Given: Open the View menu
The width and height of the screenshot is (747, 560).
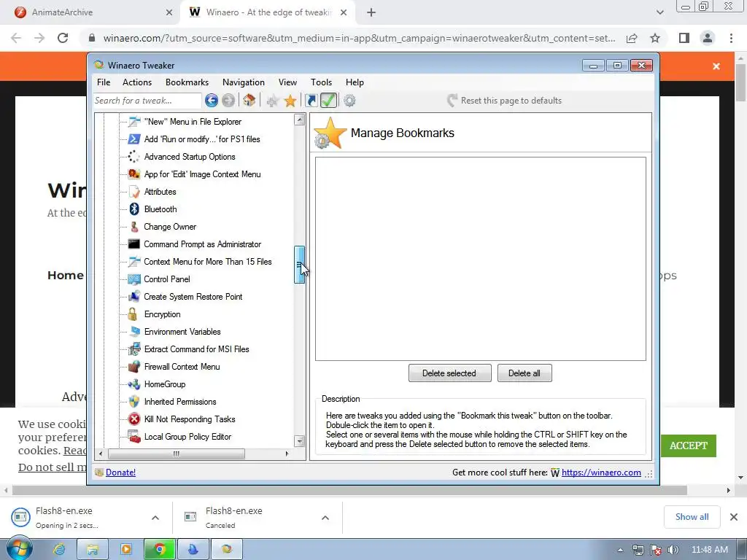Looking at the screenshot, I should click(x=287, y=82).
